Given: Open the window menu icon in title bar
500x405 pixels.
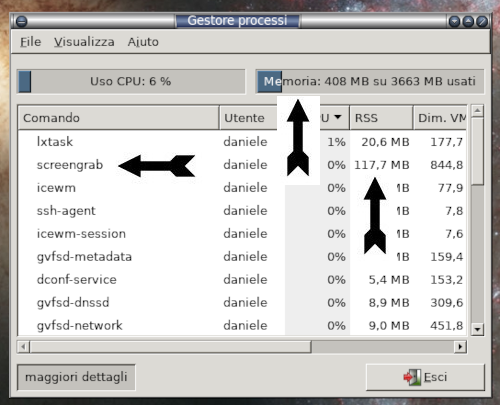Looking at the screenshot, I should (x=21, y=22).
